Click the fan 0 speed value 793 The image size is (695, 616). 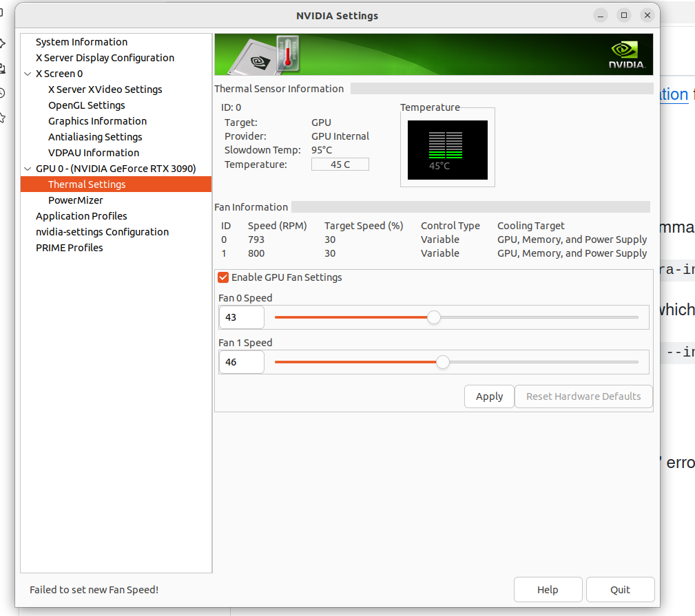[x=256, y=240]
